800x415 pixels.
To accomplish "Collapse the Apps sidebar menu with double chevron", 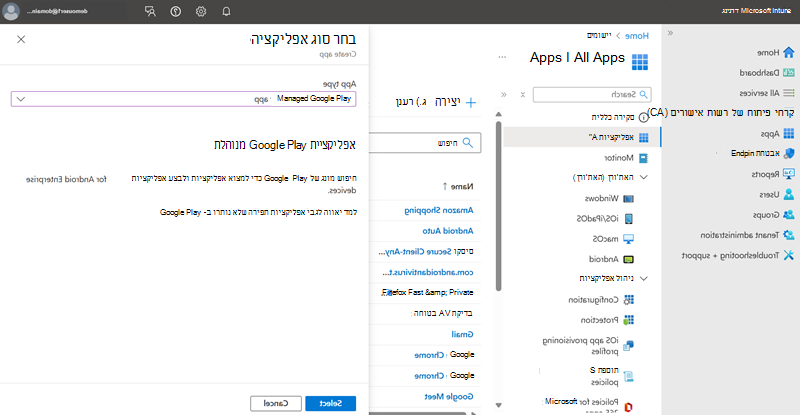I will tap(504, 94).
